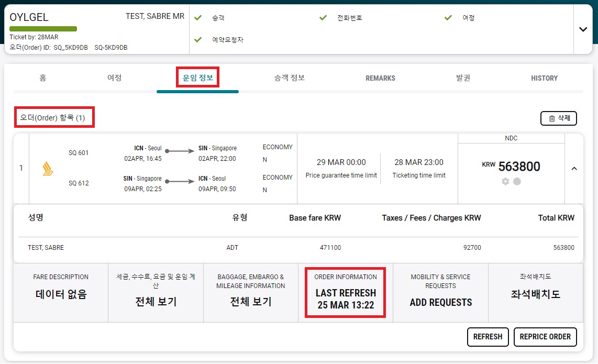Click the green checkmark beside 전화번호

point(323,18)
